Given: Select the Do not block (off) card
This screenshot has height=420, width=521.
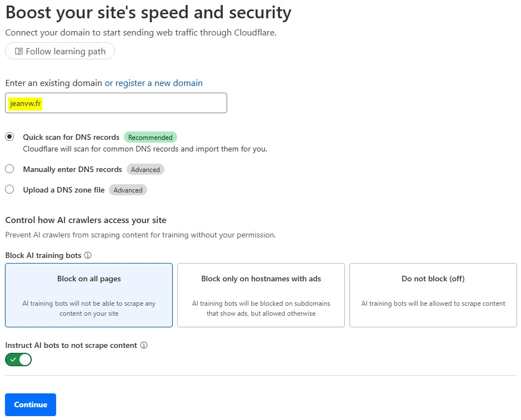Looking at the screenshot, I should (x=433, y=295).
